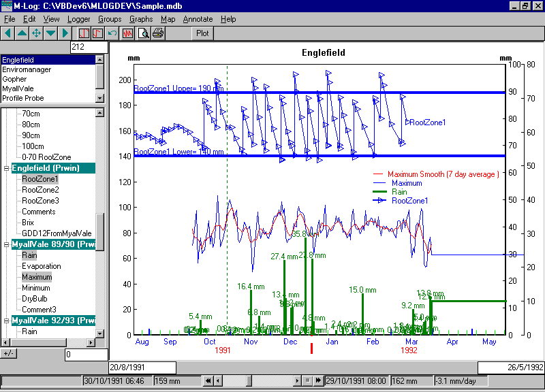The width and height of the screenshot is (545, 392).
Task: Click the pan tool with four arrows
Action: click(35, 33)
